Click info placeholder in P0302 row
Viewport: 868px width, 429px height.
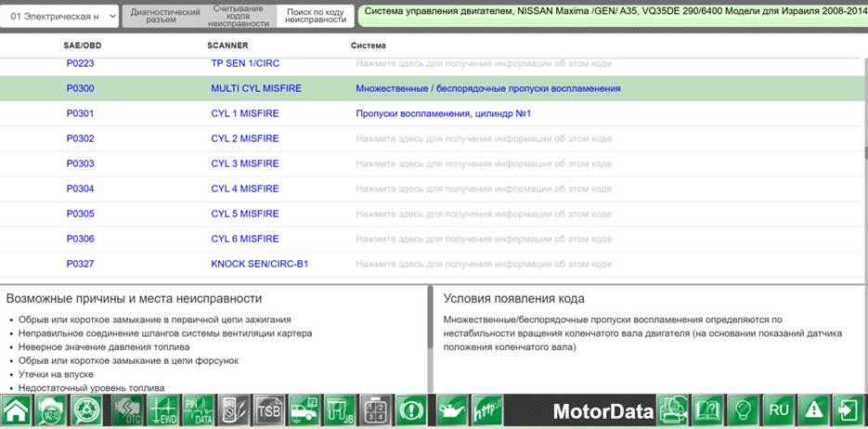point(484,138)
